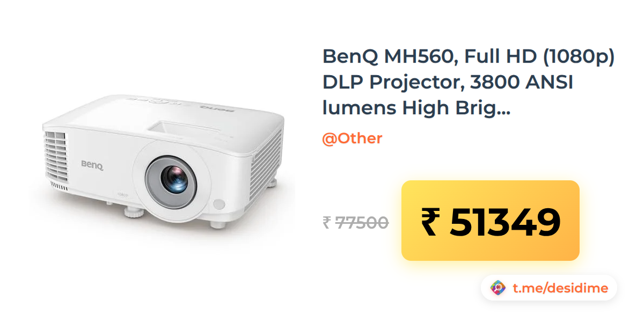Click the truncated "lumens High Brig..." text

point(416,108)
